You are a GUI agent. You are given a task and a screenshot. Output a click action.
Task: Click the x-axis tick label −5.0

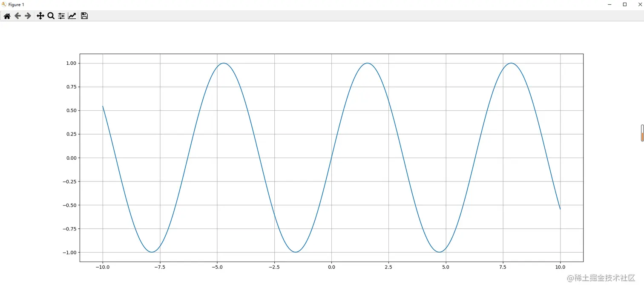click(x=217, y=267)
